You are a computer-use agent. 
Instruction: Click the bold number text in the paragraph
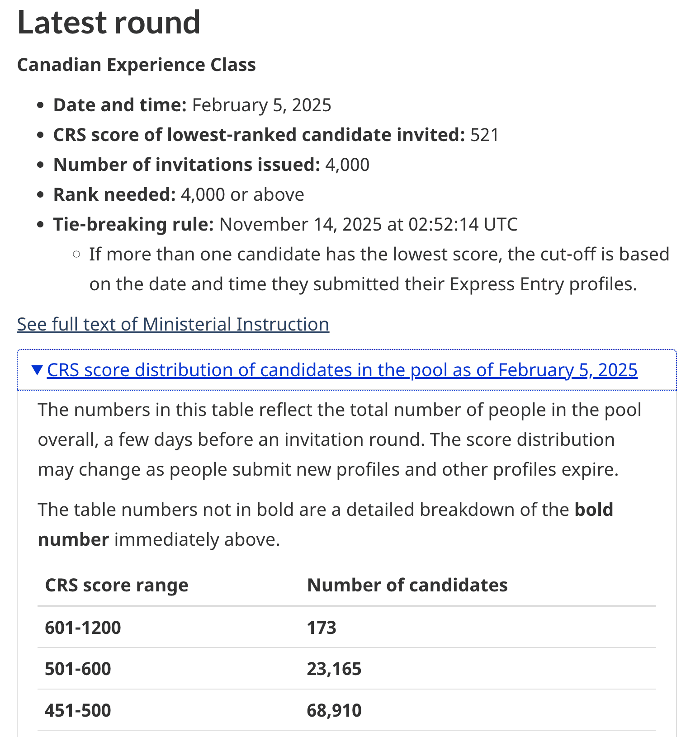326,524
